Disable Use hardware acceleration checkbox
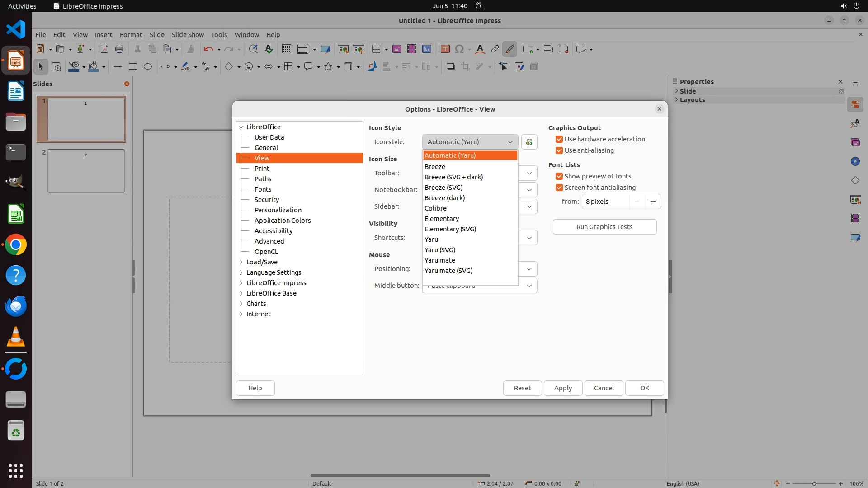The image size is (868, 488). 559,139
